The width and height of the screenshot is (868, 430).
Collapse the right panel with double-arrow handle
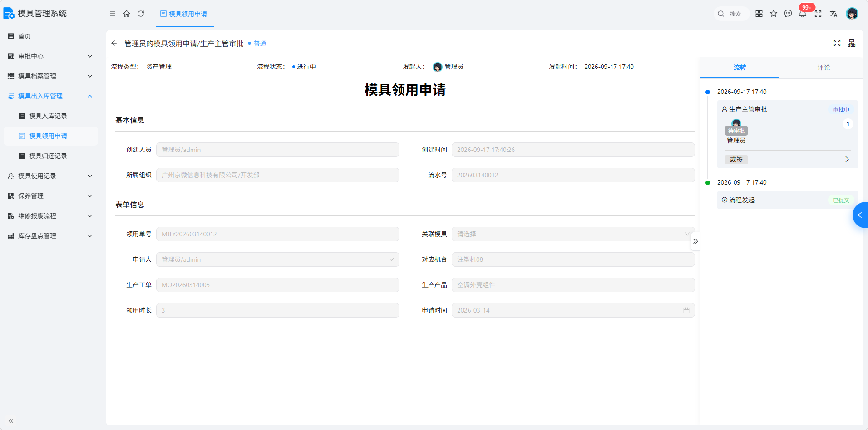[x=695, y=241]
